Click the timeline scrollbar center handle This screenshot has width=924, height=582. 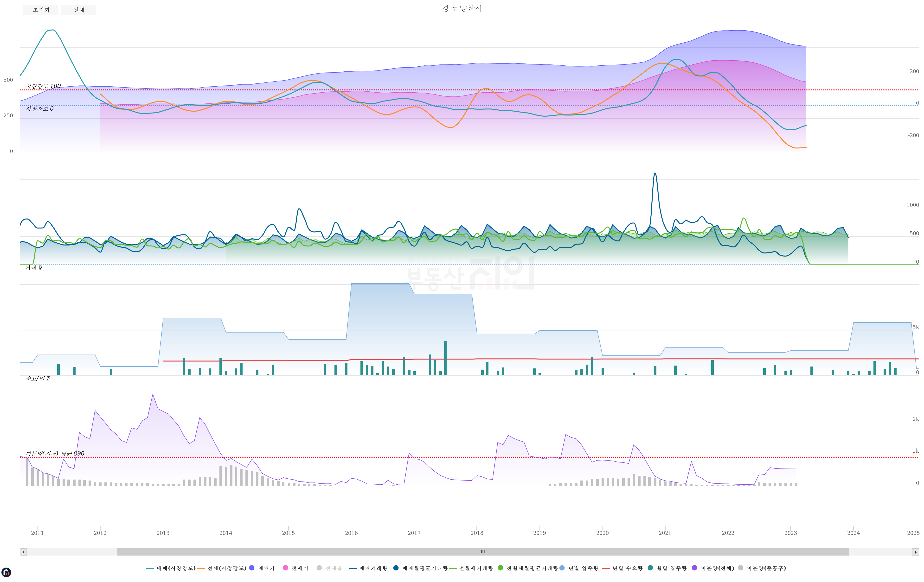[483, 552]
